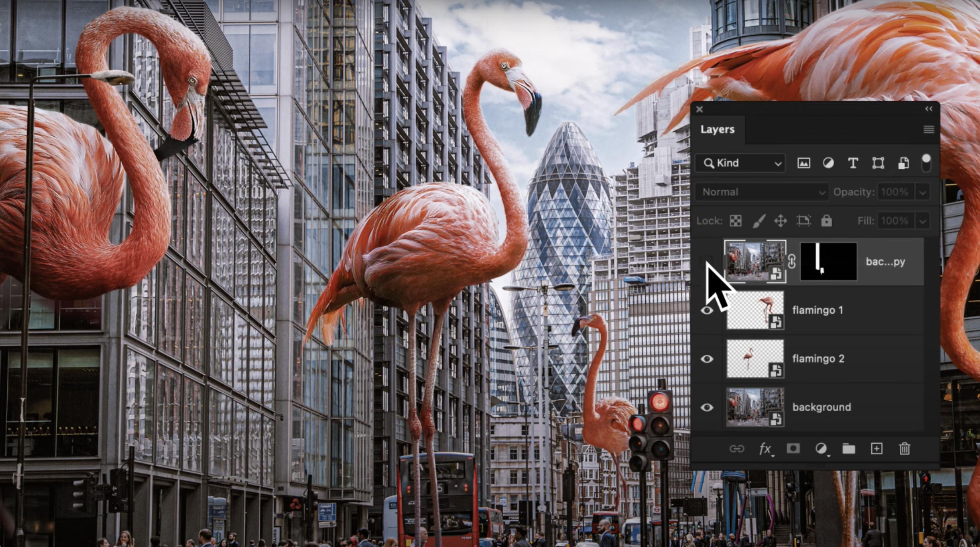Open the Layers panel options menu
This screenshot has width=980, height=547.
click(x=929, y=130)
